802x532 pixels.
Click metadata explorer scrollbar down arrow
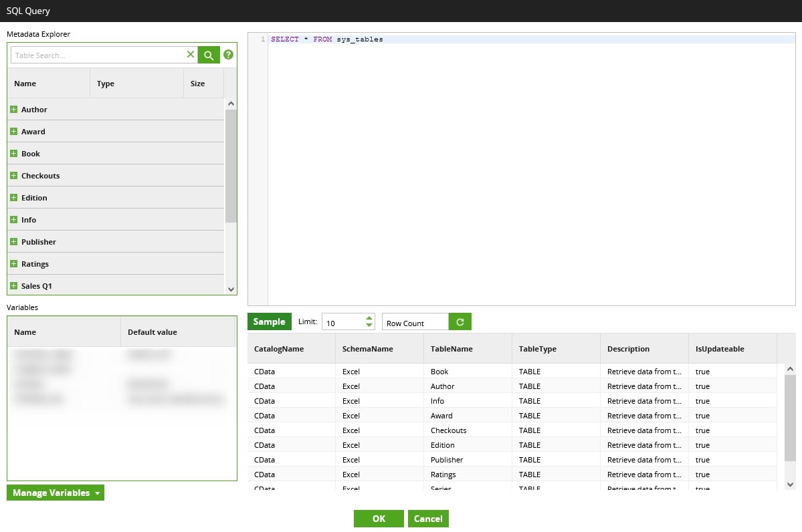tap(231, 289)
